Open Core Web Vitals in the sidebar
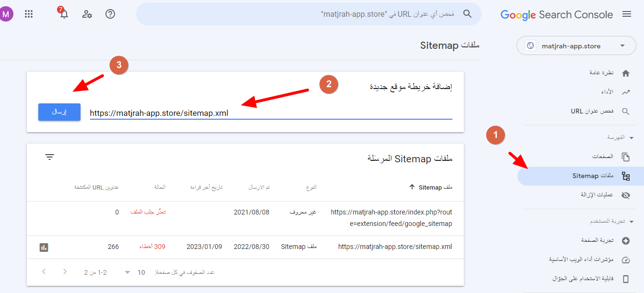 tap(581, 260)
